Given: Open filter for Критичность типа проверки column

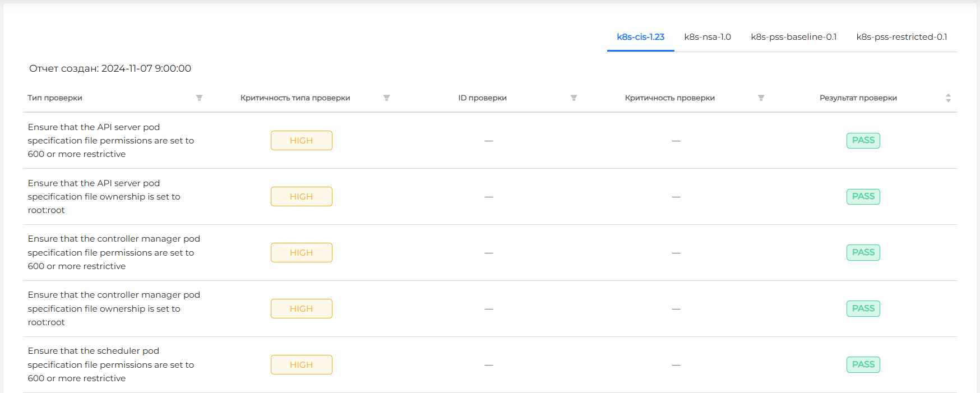Looking at the screenshot, I should tap(386, 98).
